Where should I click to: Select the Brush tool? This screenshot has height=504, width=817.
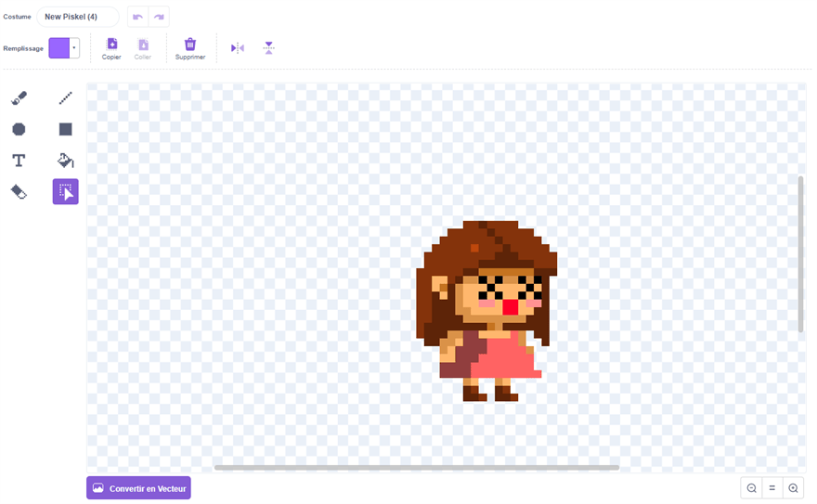(x=19, y=97)
